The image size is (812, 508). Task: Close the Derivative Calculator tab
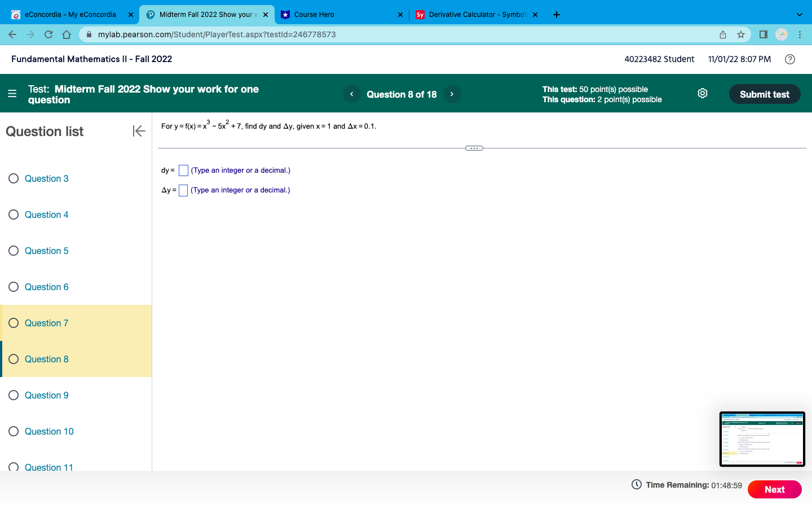[x=535, y=15]
